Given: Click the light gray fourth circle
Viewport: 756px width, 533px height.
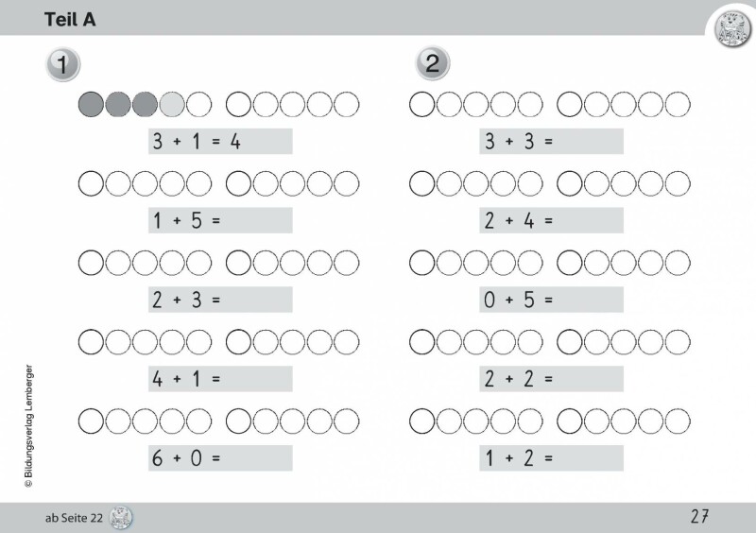Looking at the screenshot, I should coord(172,103).
